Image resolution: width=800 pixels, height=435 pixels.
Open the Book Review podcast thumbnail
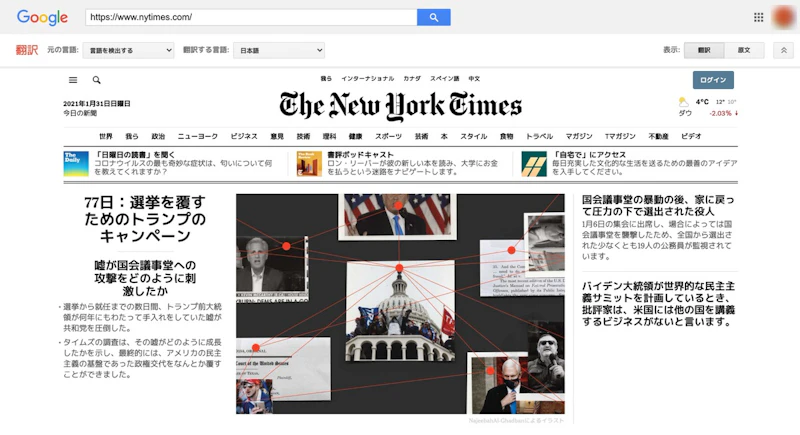tap(309, 164)
